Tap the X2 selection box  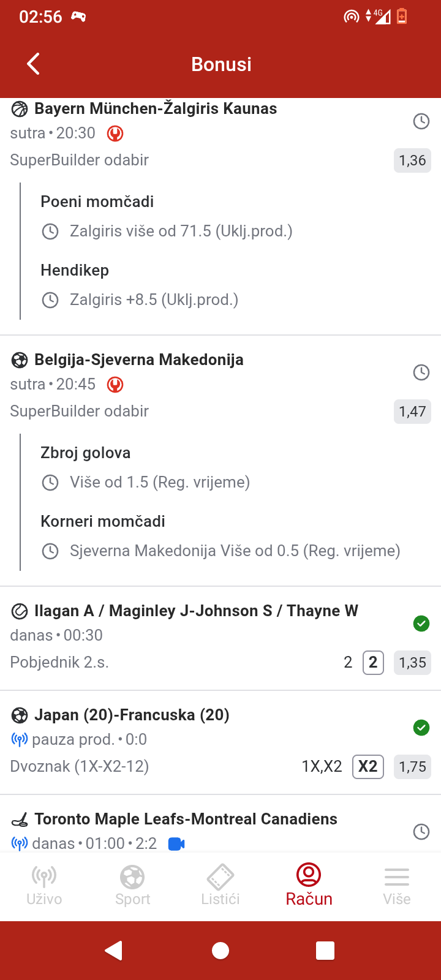(368, 767)
